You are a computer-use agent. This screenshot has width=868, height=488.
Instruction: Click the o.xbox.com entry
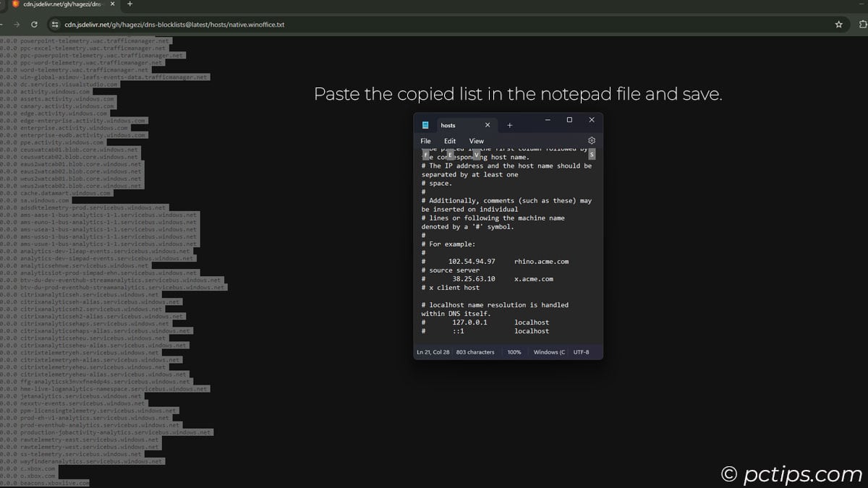pyautogui.click(x=37, y=475)
